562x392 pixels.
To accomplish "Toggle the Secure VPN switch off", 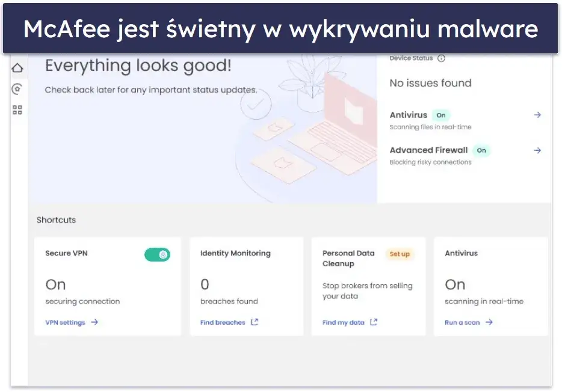I will coord(157,255).
